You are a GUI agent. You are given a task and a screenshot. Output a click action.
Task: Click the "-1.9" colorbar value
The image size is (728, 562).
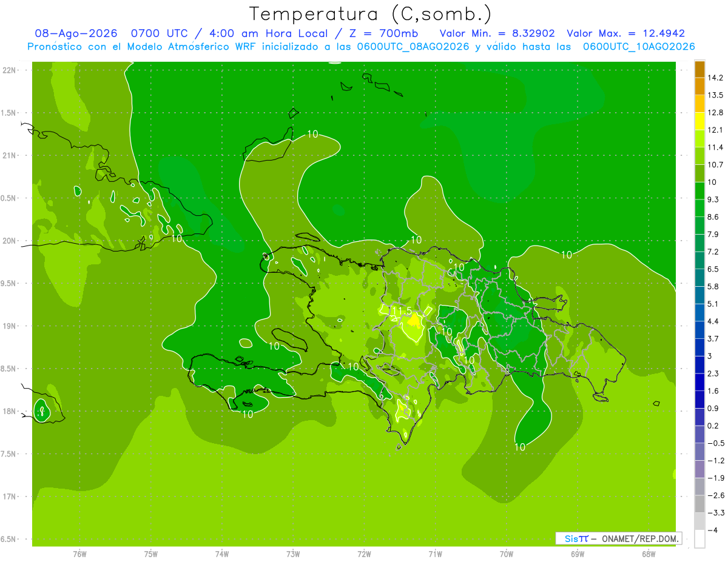pyautogui.click(x=716, y=478)
